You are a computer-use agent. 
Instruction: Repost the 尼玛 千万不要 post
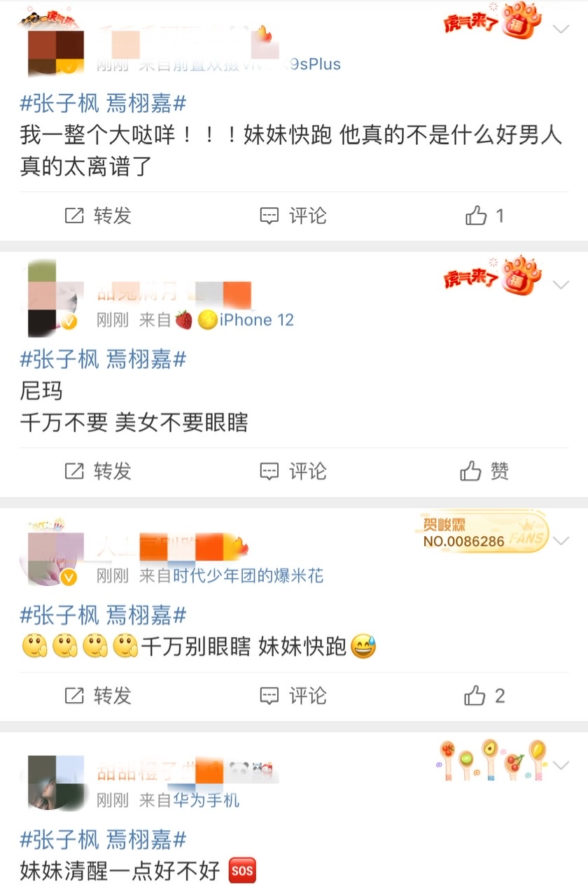pyautogui.click(x=98, y=471)
